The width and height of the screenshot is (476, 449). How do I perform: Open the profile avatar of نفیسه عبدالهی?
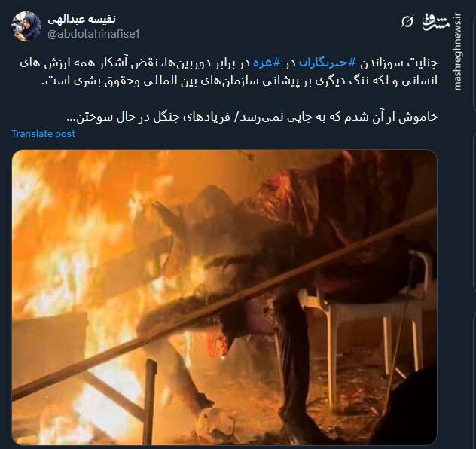point(26,26)
